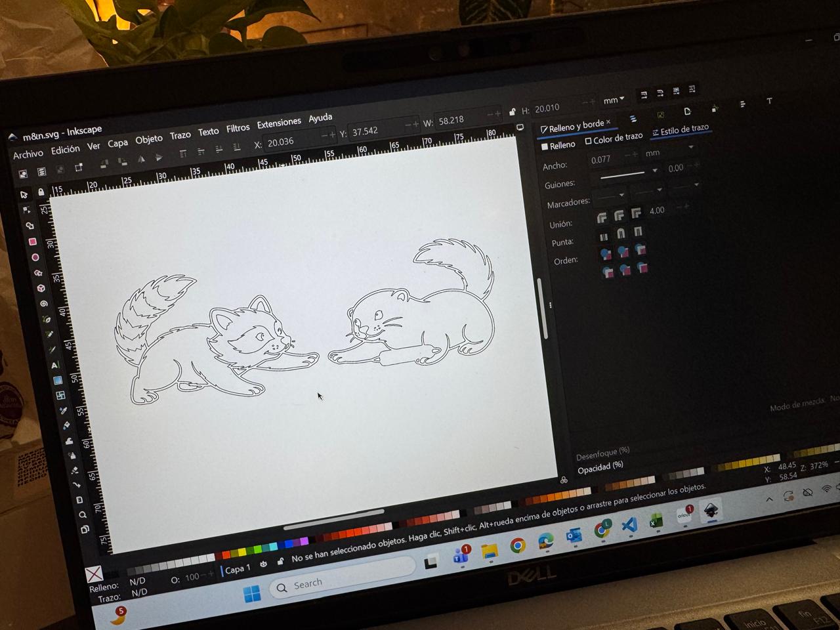Select the Rectangle tool

[x=31, y=241]
